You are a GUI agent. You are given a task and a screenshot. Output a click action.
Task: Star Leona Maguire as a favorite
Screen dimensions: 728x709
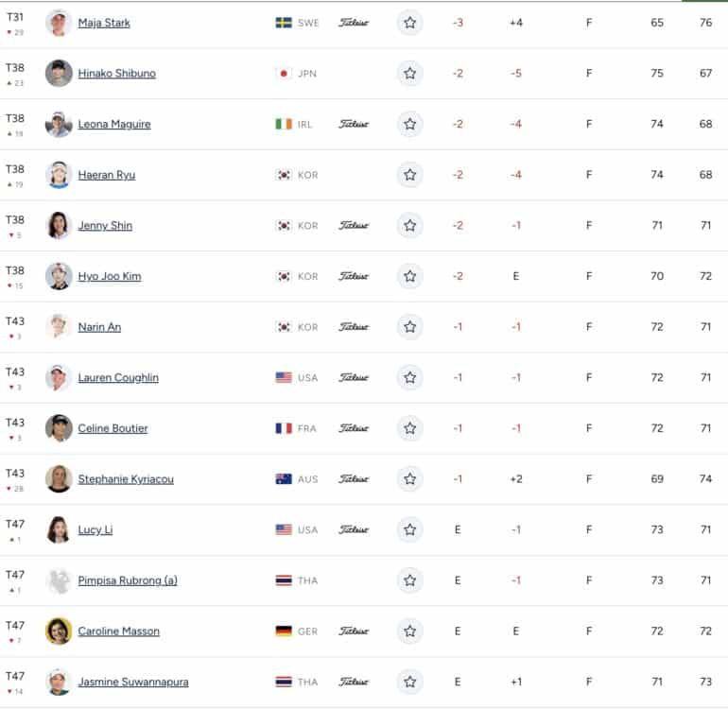(x=409, y=124)
